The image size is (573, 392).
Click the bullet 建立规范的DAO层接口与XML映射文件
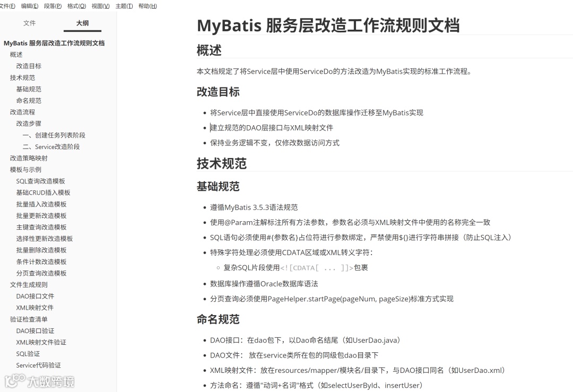(x=272, y=128)
